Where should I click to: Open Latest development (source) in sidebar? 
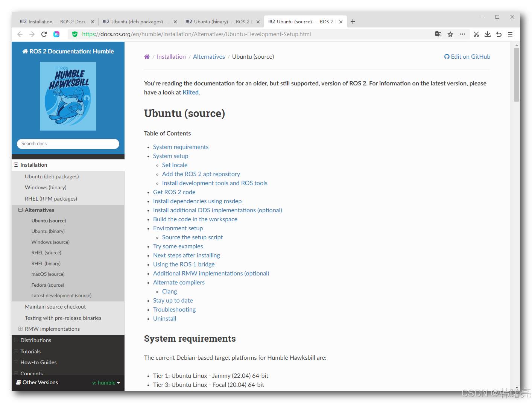click(x=61, y=296)
